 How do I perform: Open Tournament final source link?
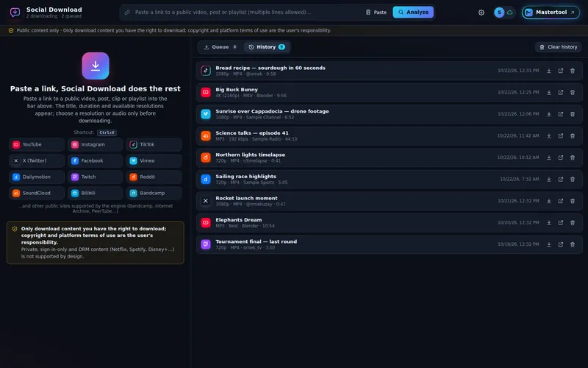[561, 244]
